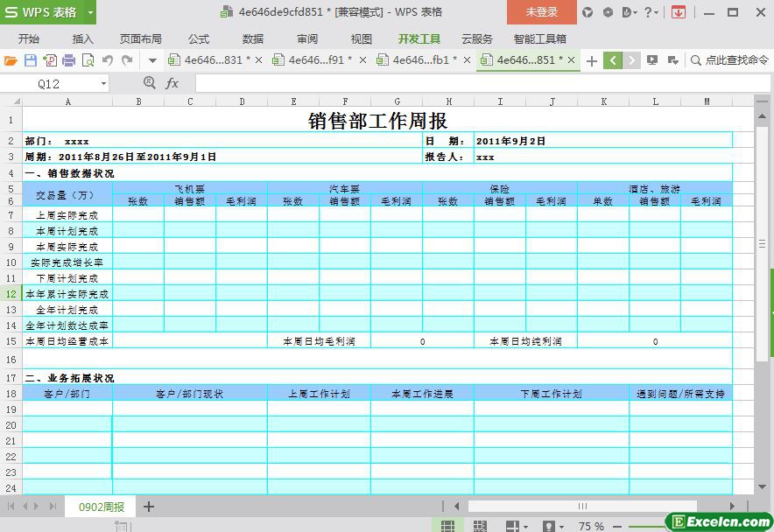This screenshot has height=532, width=774.
Task: Click inside the formula bar input
Action: (473, 83)
